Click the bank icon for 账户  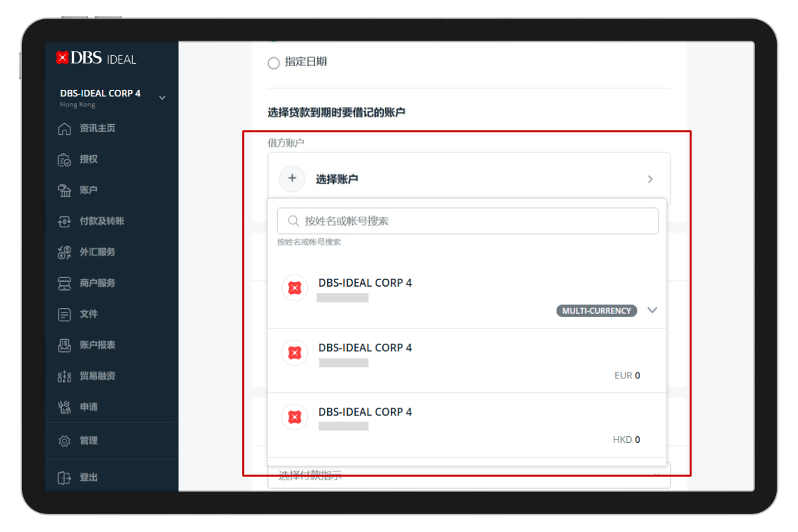tap(65, 191)
